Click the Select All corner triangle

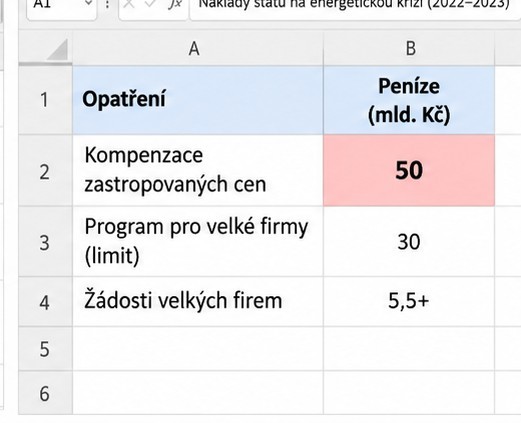57,50
